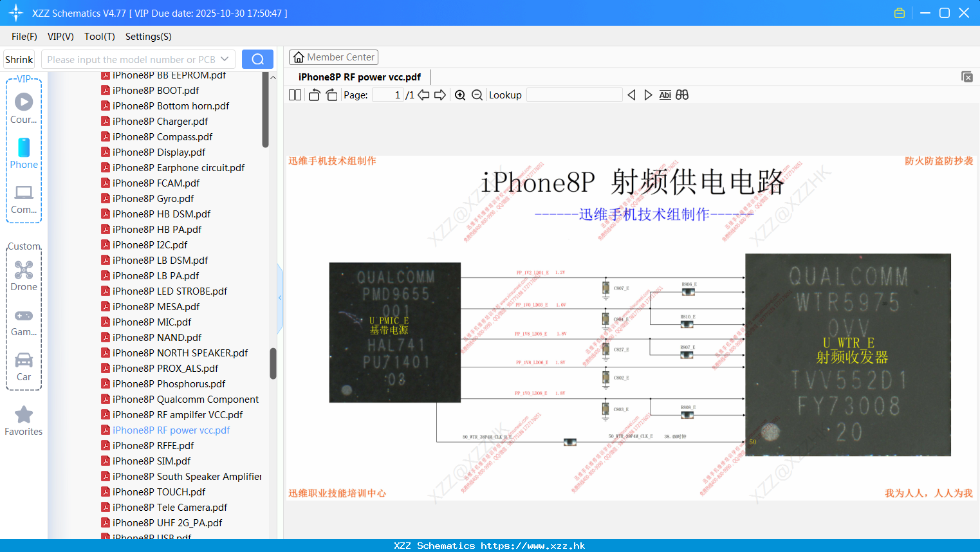Select the Phone category icon
The height and width of the screenshot is (552, 980).
tap(24, 153)
